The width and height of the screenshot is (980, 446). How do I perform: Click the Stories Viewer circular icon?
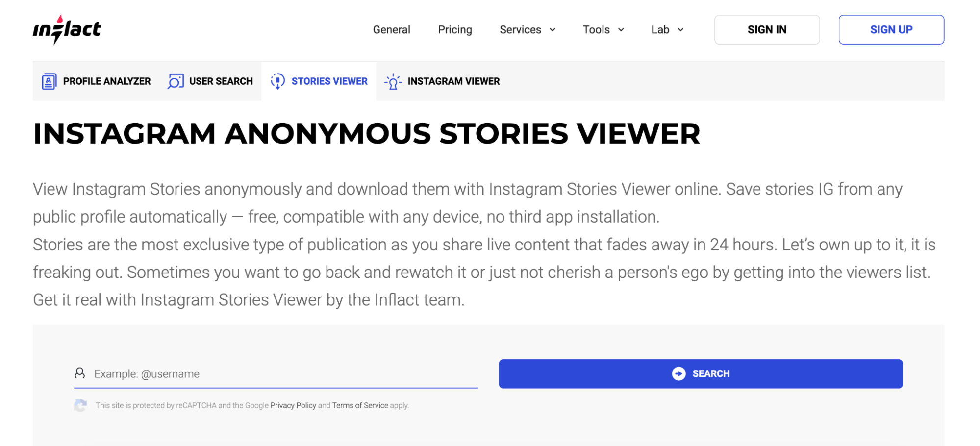277,81
